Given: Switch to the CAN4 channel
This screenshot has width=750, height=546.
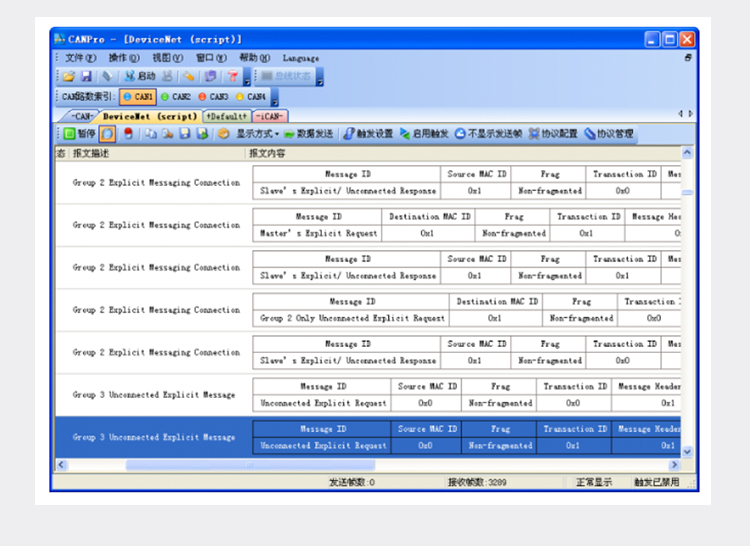Looking at the screenshot, I should pyautogui.click(x=251, y=97).
